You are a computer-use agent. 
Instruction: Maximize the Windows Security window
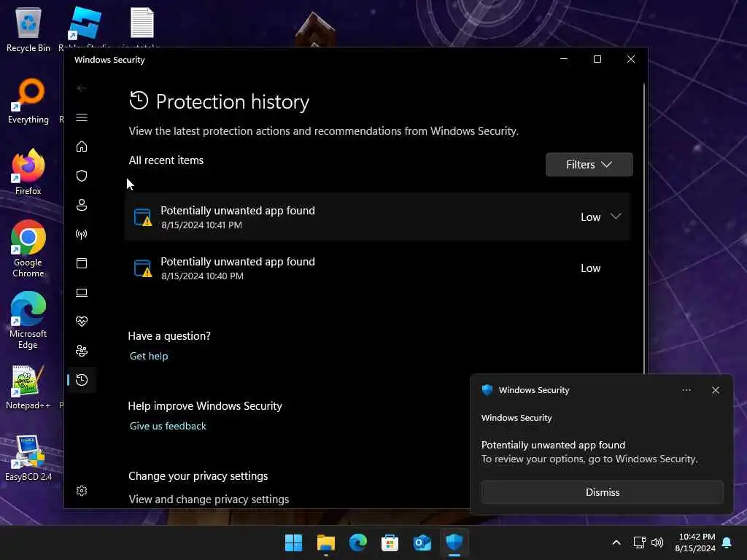(597, 59)
